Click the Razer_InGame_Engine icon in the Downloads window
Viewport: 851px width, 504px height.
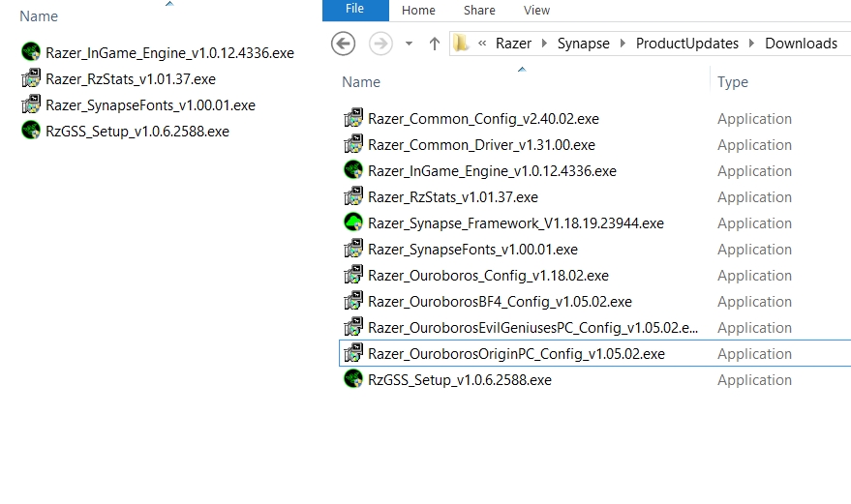point(353,170)
